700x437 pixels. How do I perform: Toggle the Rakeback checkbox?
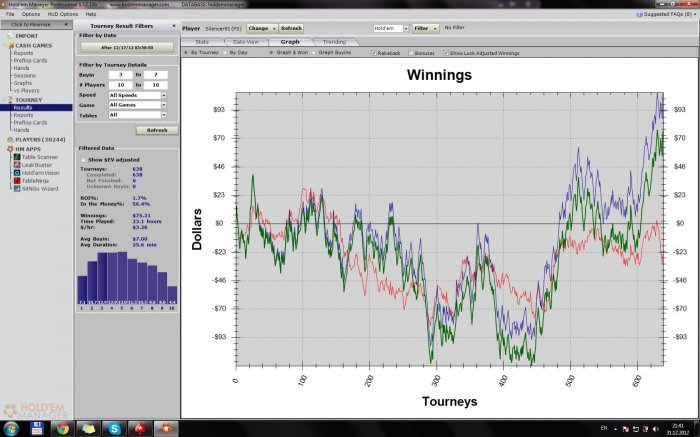click(x=374, y=53)
